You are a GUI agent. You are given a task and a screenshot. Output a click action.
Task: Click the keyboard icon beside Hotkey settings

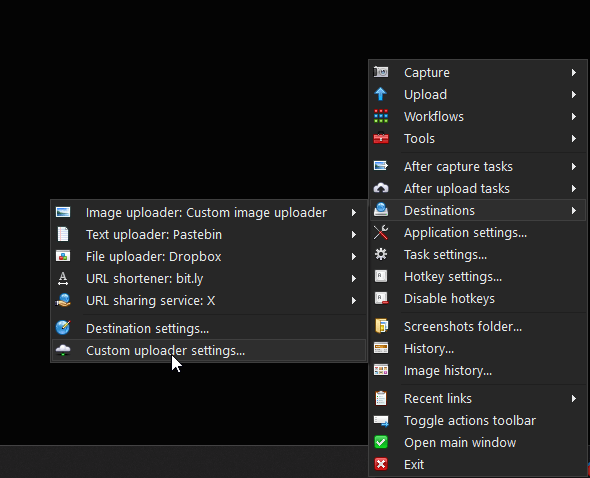pyautogui.click(x=381, y=276)
